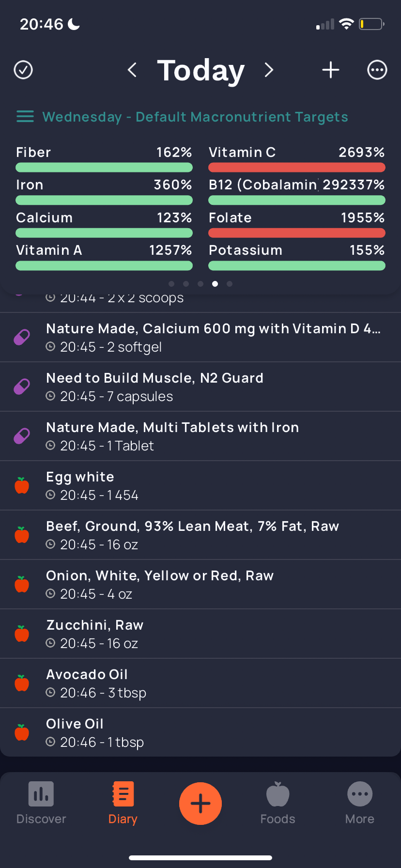Open the More tab
The image size is (401, 868).
tap(360, 803)
